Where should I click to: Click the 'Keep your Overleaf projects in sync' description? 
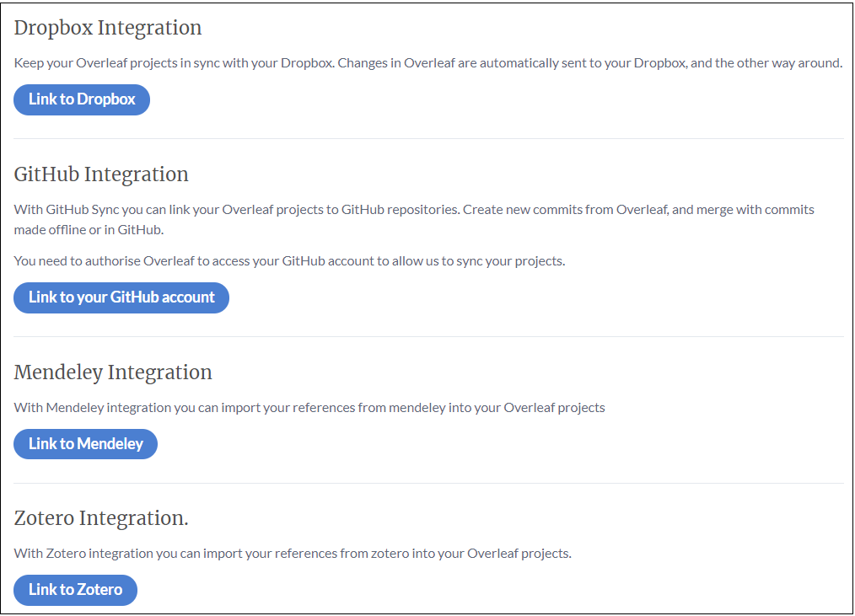428,63
